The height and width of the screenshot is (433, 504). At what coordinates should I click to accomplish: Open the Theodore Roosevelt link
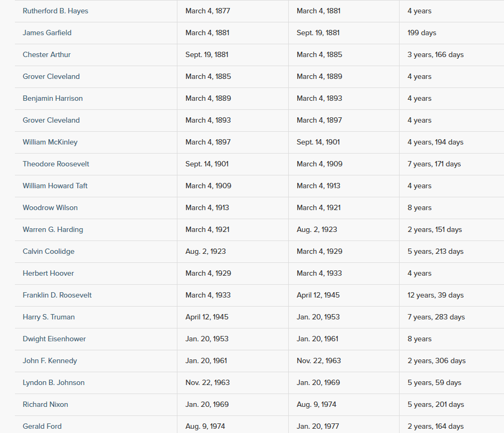(56, 164)
